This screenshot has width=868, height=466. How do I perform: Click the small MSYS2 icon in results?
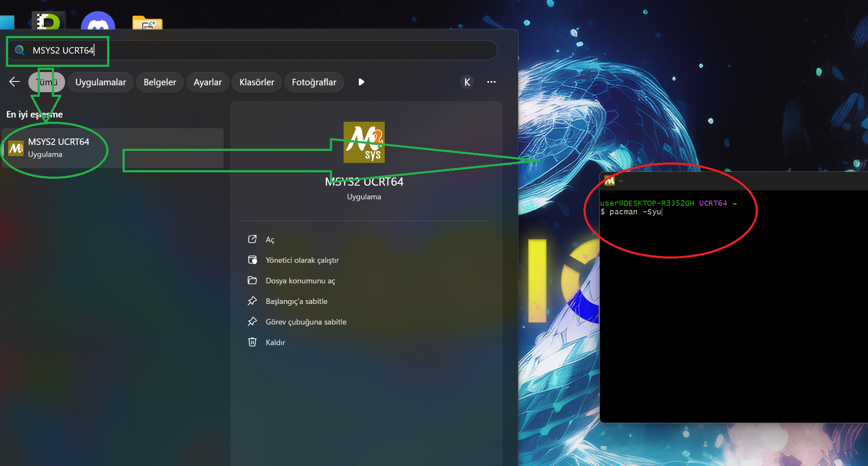coord(16,148)
